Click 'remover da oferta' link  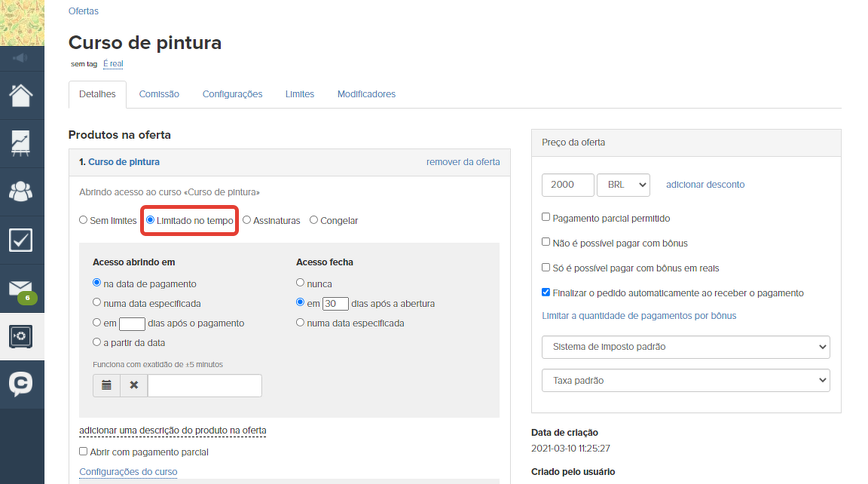(463, 162)
